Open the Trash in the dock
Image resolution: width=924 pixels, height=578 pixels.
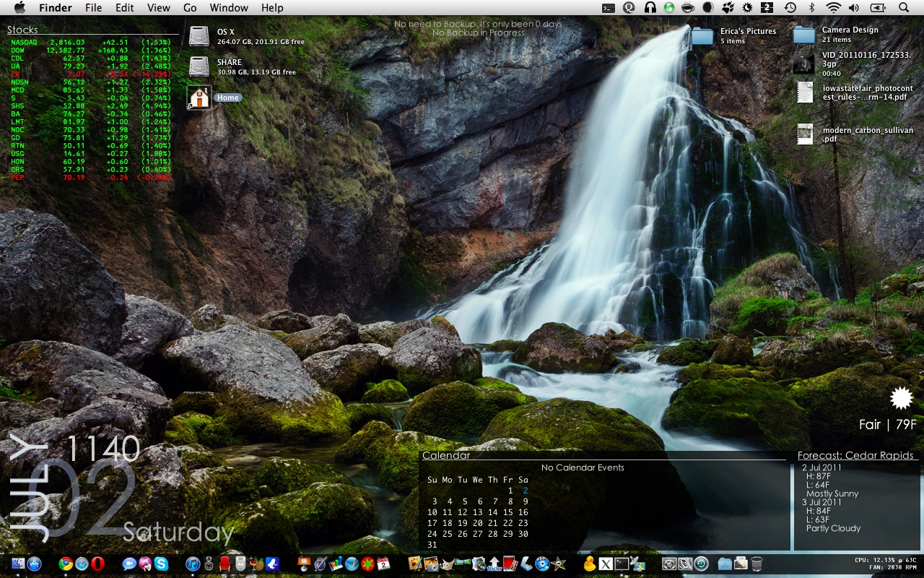[757, 564]
